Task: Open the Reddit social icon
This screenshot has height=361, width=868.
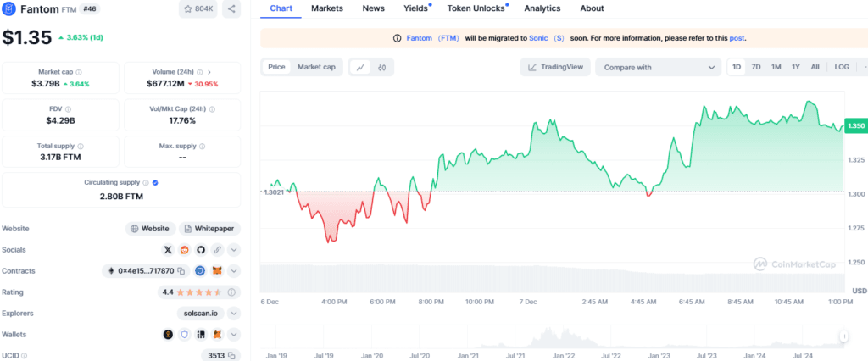Action: (x=184, y=250)
